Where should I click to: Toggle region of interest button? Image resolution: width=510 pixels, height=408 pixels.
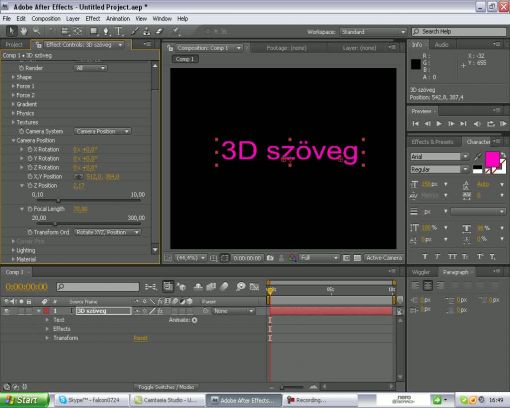[346, 258]
